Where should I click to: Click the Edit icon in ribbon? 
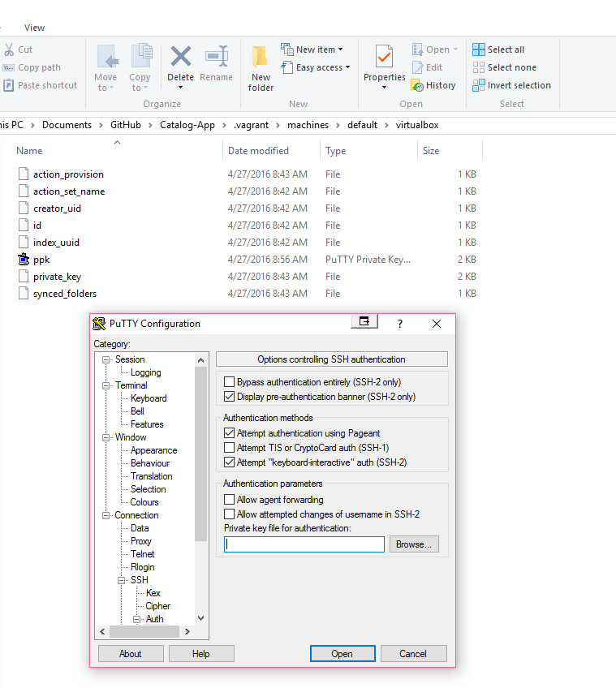(417, 67)
